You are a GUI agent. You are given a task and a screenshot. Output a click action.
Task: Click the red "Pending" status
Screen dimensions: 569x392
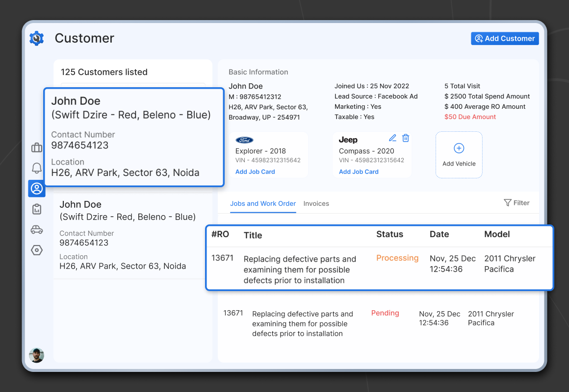(385, 313)
